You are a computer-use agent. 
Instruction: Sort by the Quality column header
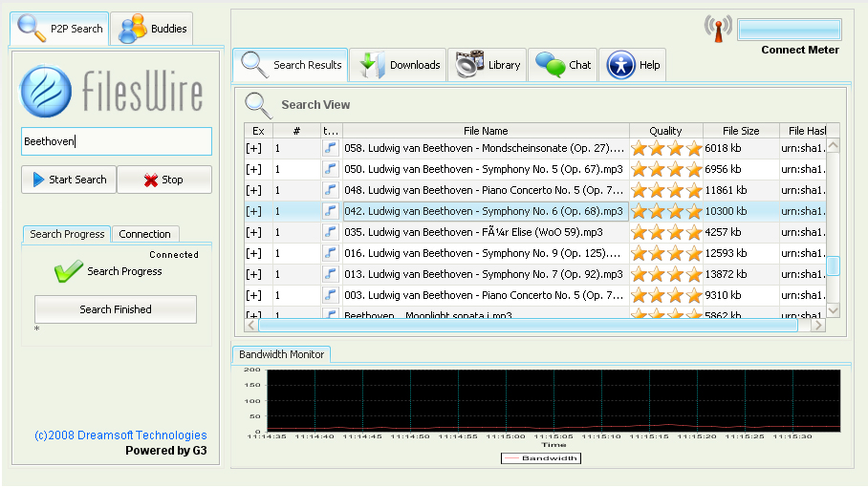tap(666, 131)
